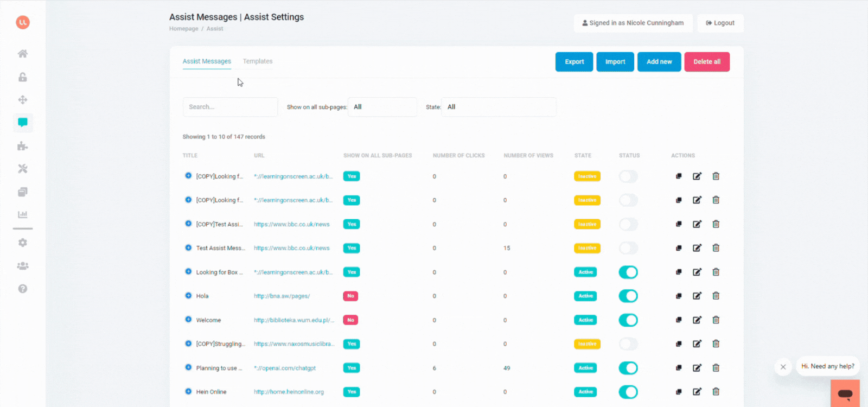Click the orange logo at top left
This screenshot has height=407, width=868.
(23, 22)
